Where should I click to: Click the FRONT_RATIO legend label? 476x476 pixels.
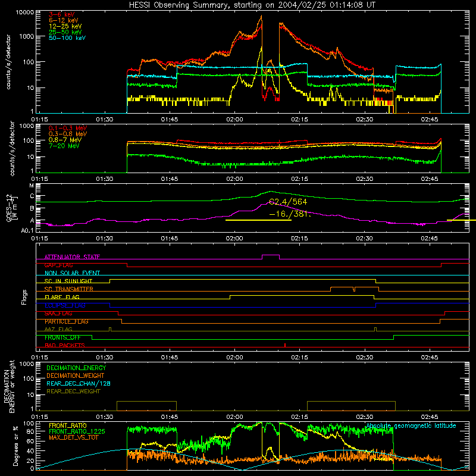(68, 425)
